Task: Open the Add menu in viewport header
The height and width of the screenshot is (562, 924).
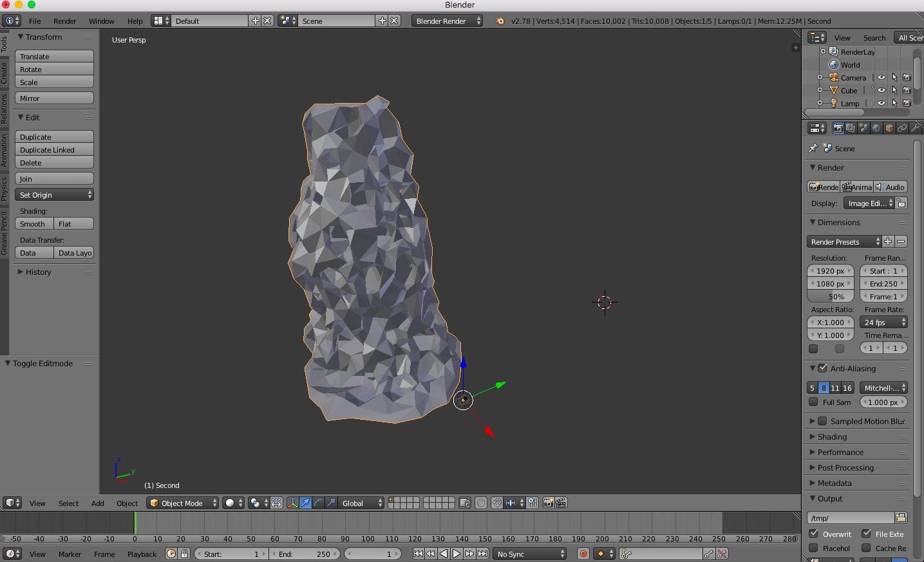Action: pyautogui.click(x=97, y=503)
